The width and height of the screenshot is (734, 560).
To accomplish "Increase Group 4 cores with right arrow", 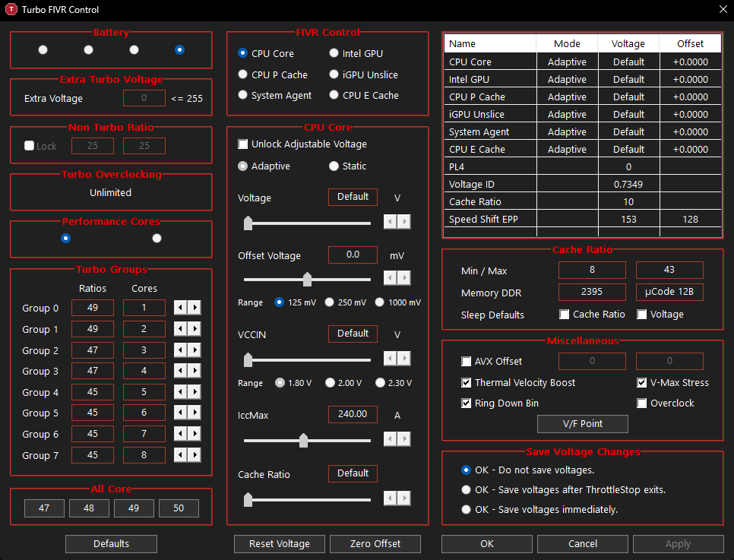I will click(195, 392).
